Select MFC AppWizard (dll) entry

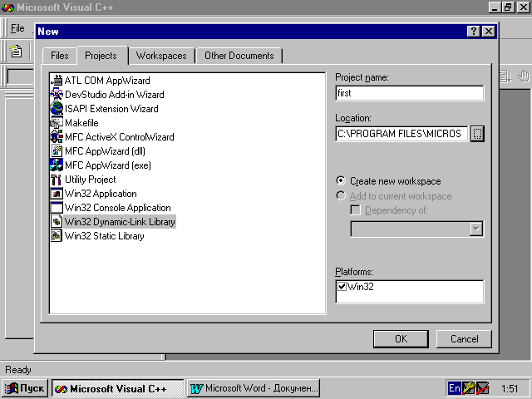point(105,151)
